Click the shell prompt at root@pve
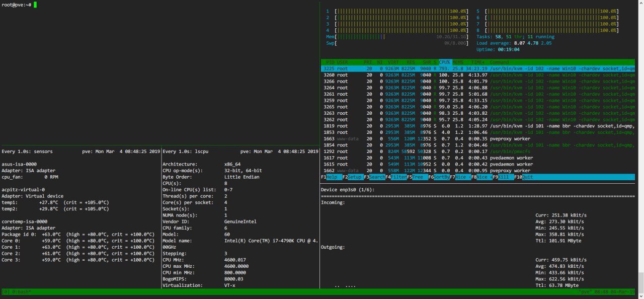The width and height of the screenshot is (644, 299). coord(17,5)
